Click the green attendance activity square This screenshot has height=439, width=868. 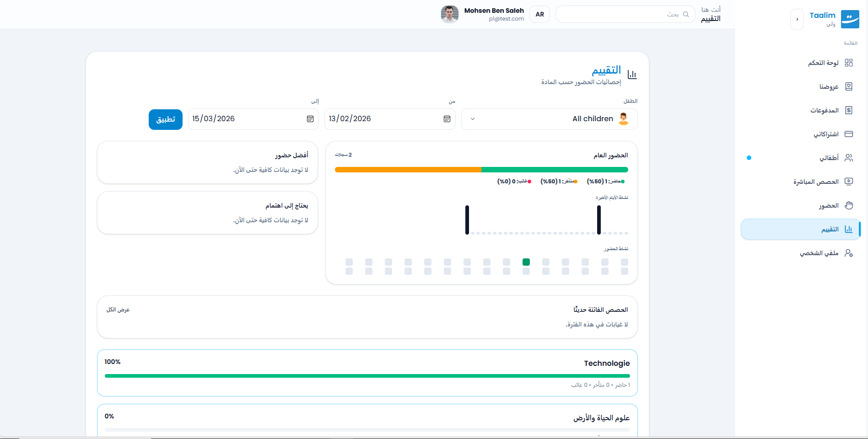(526, 262)
